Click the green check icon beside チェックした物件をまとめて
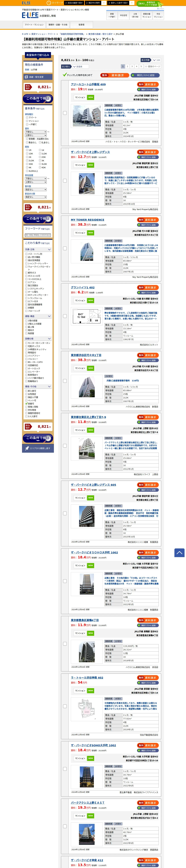The height and width of the screenshot is (868, 186). tap(64, 75)
